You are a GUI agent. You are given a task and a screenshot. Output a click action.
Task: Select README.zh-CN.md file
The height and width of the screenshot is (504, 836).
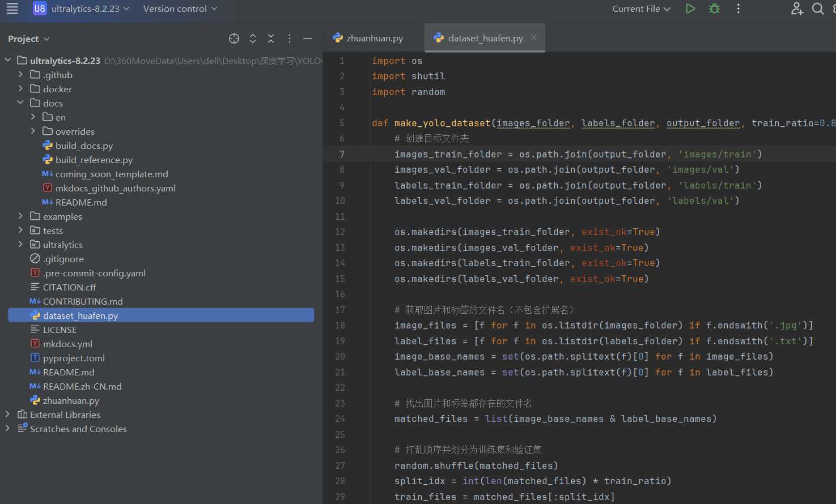[x=82, y=386]
